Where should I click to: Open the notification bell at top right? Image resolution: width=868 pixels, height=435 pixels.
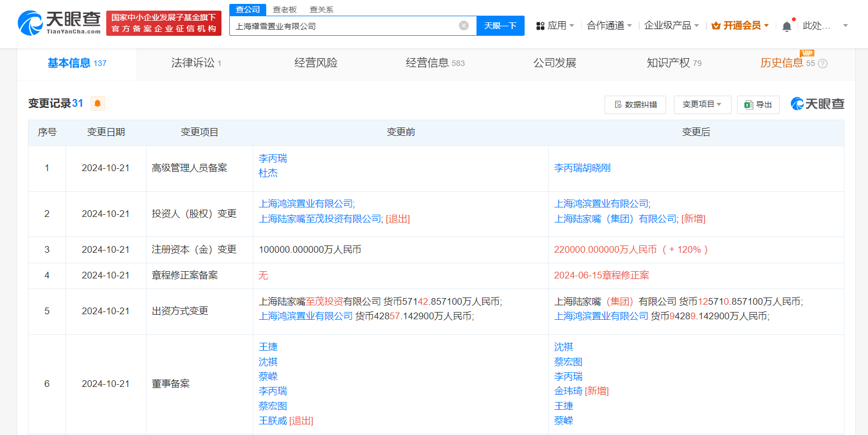[787, 26]
